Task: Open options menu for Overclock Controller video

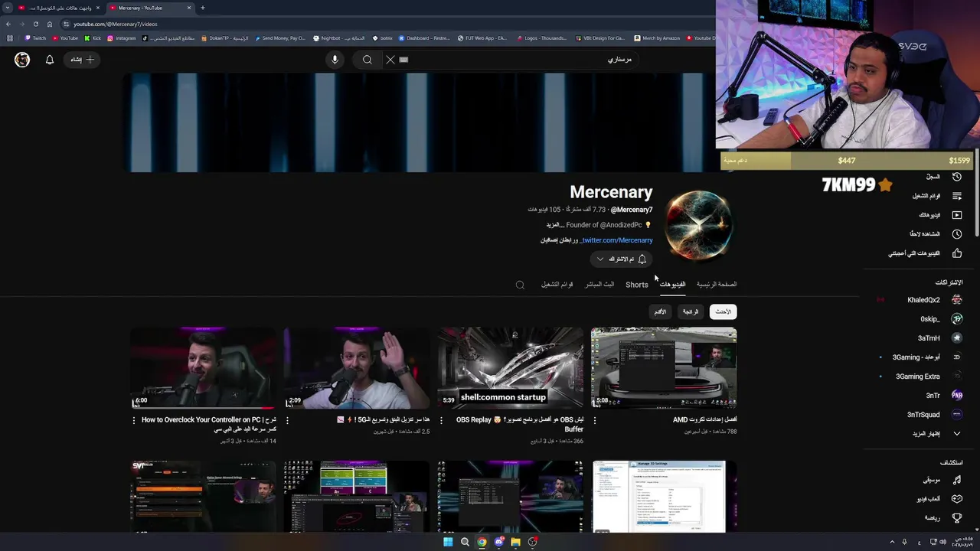Action: point(134,420)
